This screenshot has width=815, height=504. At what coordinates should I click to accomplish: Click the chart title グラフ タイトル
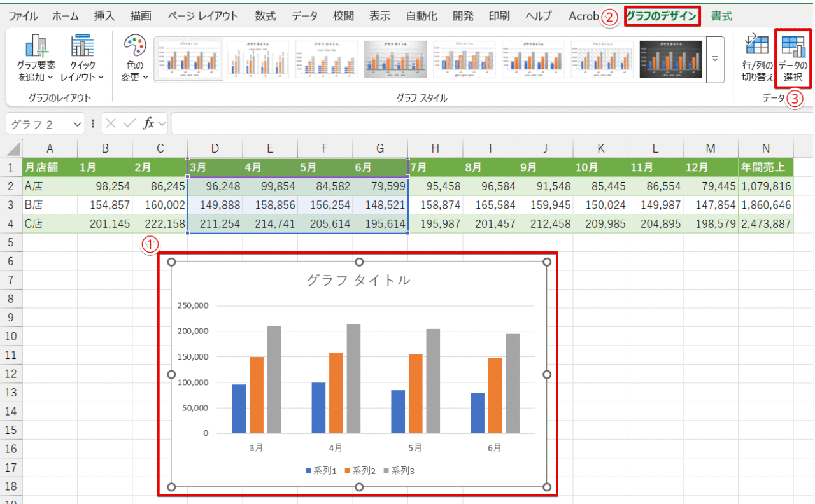click(358, 280)
